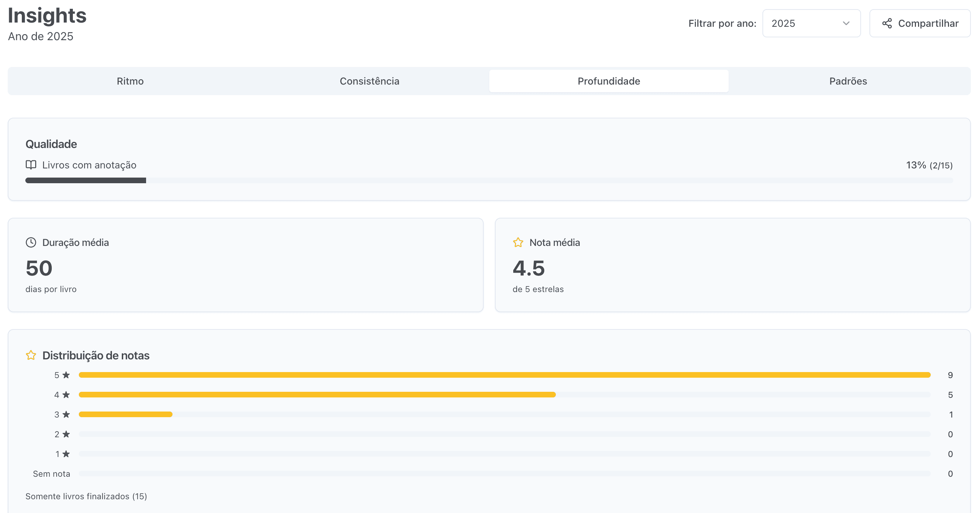Viewport: 980px width, 513px height.
Task: Open the year filter dropdown showing 2025
Action: pos(811,23)
